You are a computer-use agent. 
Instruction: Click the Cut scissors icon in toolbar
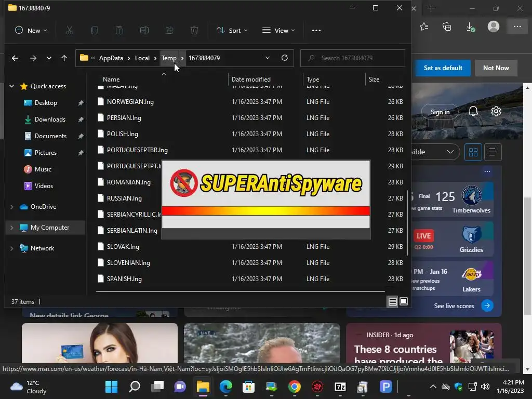(69, 30)
